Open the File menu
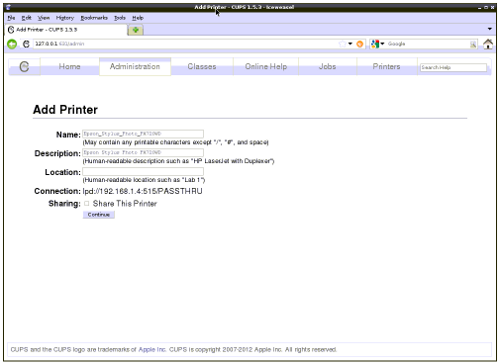This screenshot has height=363, width=500. click(11, 18)
